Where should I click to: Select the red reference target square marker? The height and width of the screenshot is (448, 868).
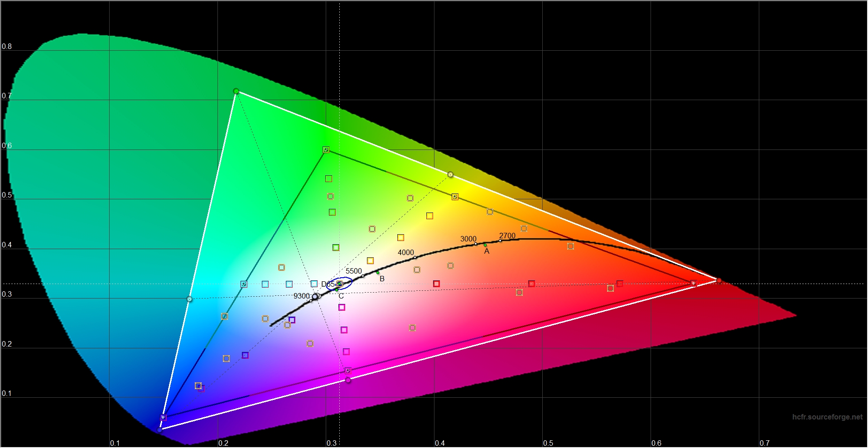point(693,283)
